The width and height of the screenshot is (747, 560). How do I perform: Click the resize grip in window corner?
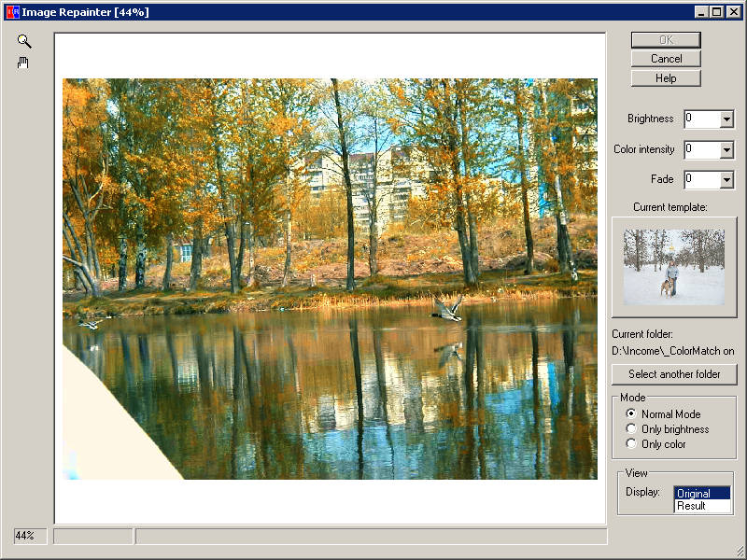[740, 553]
